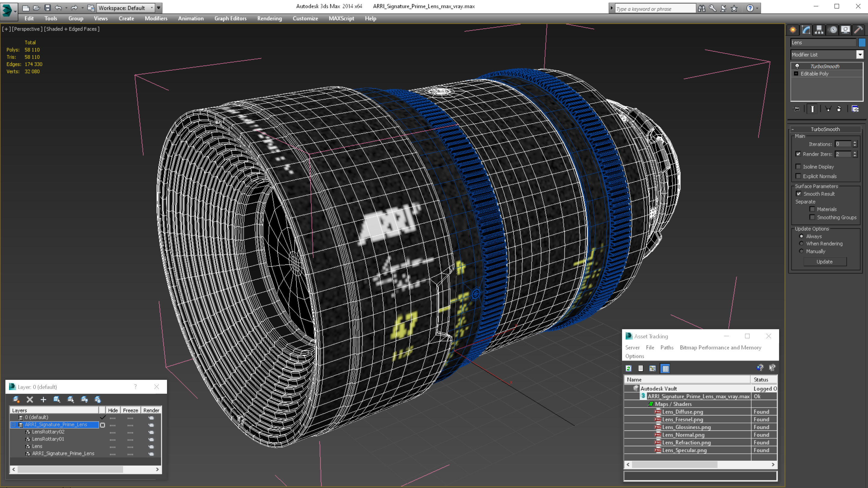Click the TurboSmooth Update button

coord(825,262)
